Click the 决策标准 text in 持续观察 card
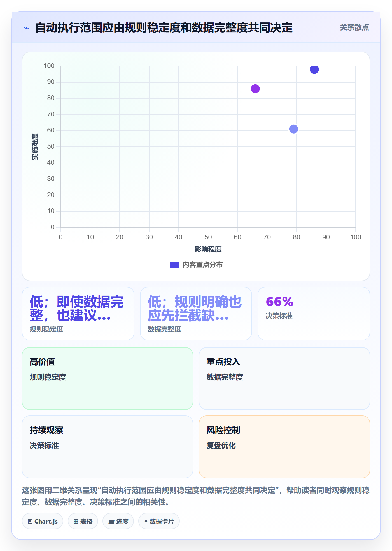The width and height of the screenshot is (392, 551). coord(44,445)
